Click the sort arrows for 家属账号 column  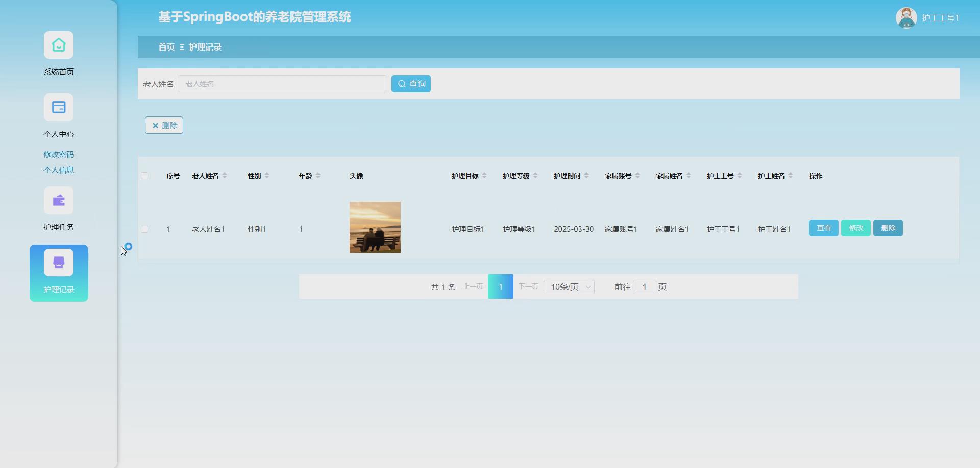coord(638,176)
